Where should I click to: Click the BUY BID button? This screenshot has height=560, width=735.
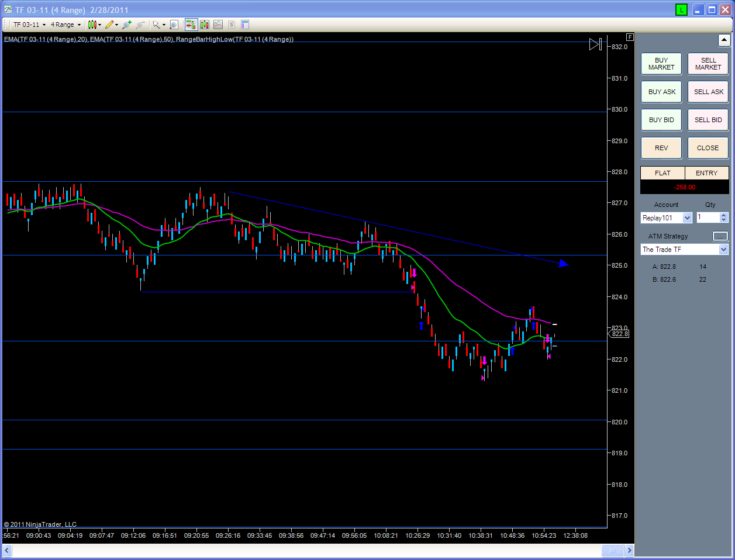(661, 120)
